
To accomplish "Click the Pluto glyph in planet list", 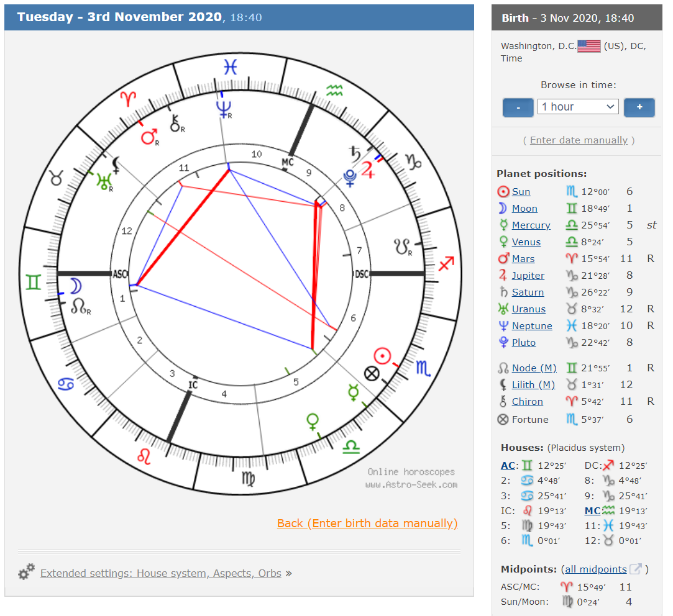I will point(503,342).
